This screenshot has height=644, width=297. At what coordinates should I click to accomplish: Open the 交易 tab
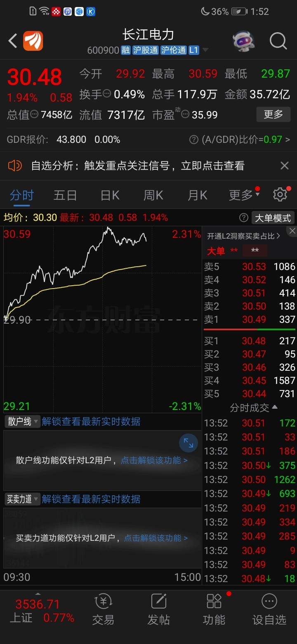(103, 610)
